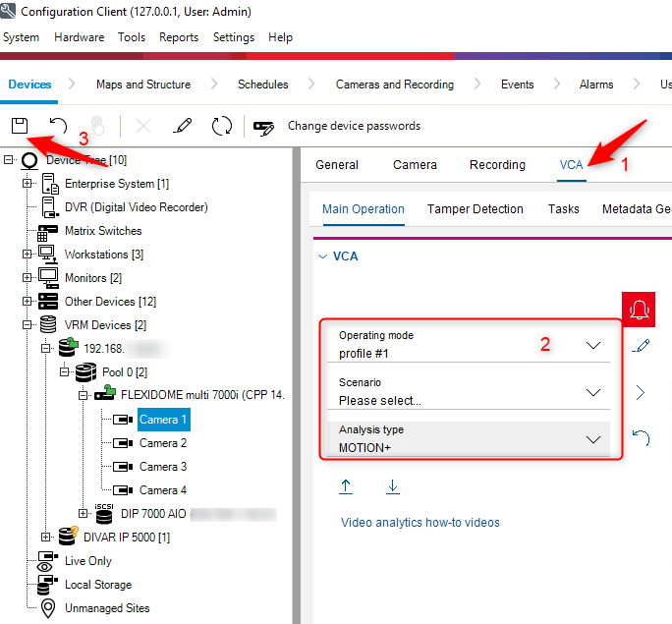Viewport: 672px width, 624px height.
Task: Open the Recording tab
Action: point(497,165)
